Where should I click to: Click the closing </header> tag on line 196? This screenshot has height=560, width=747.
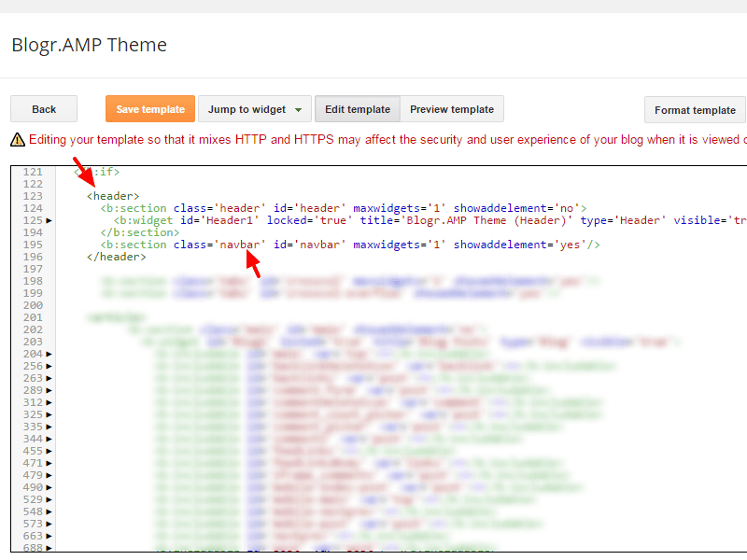click(116, 257)
